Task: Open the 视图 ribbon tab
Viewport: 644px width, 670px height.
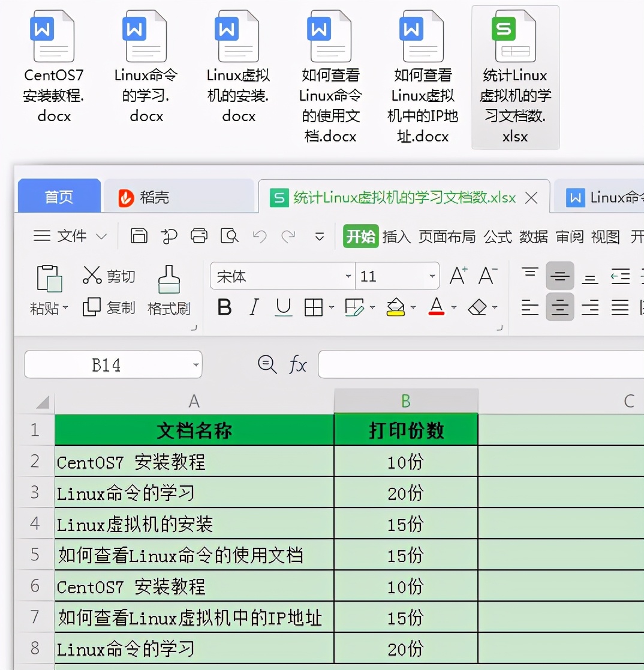Action: click(x=606, y=236)
